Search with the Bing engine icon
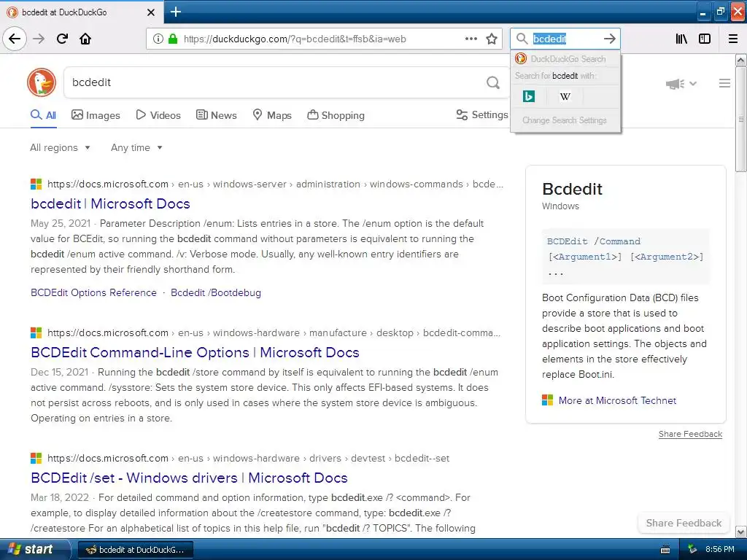747x560 pixels. (528, 96)
